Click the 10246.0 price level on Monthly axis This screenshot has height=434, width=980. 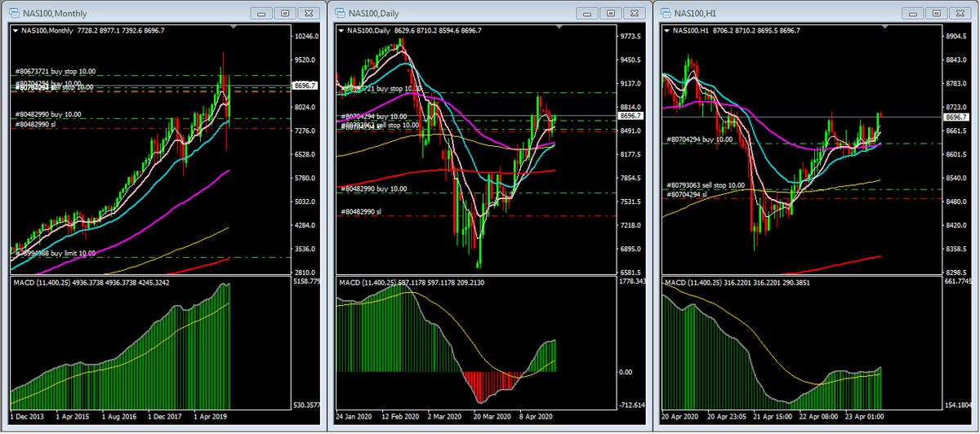click(307, 37)
